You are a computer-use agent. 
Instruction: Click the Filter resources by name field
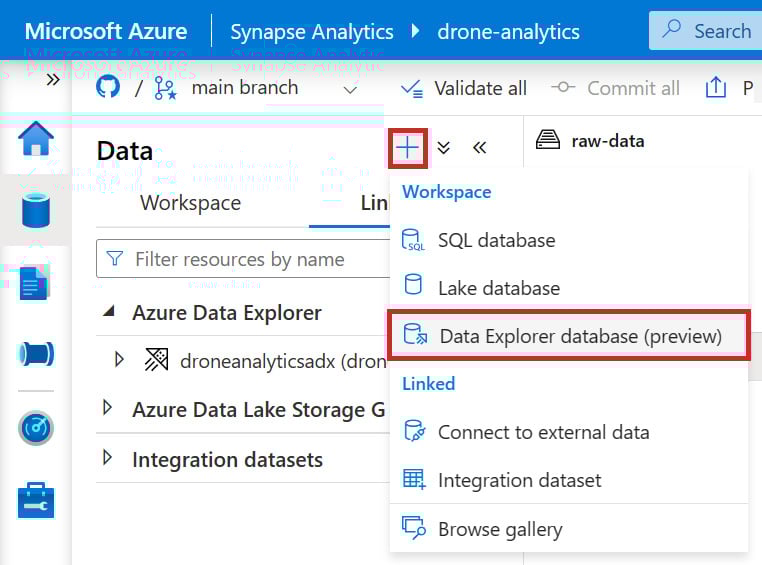coord(243,259)
